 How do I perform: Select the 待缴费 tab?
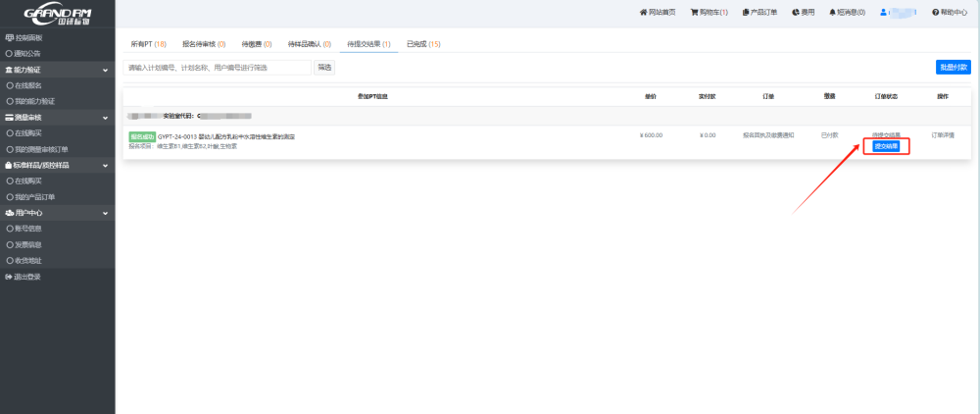tap(255, 44)
